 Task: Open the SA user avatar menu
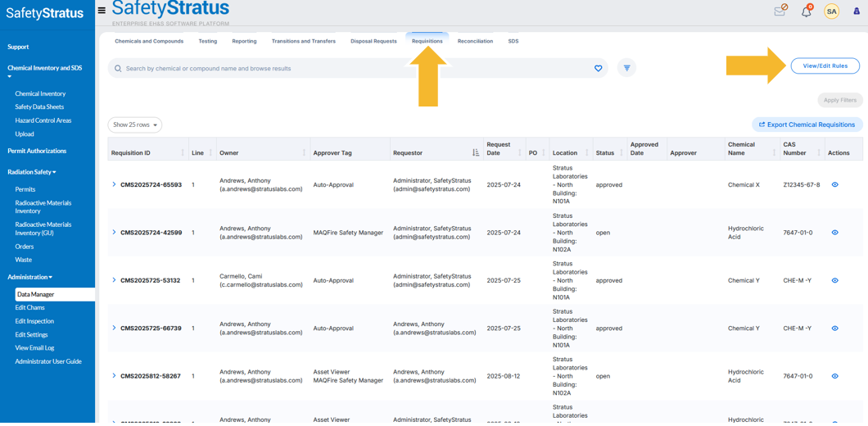(x=831, y=11)
